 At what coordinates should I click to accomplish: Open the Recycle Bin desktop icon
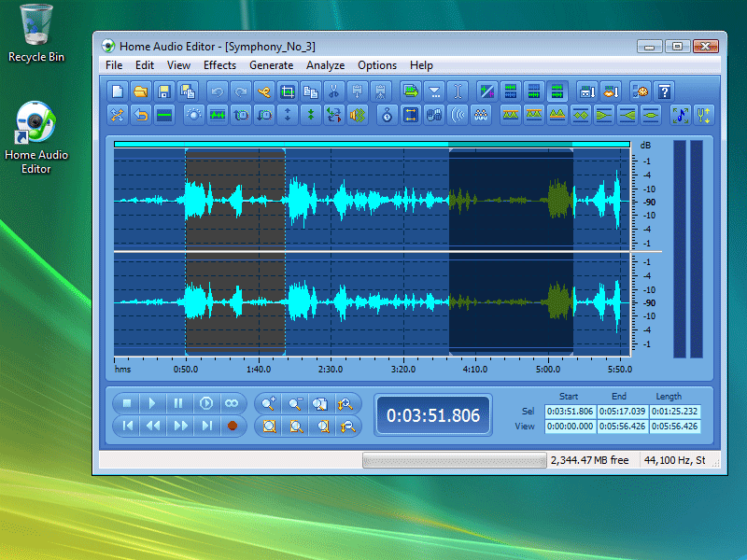[36, 34]
